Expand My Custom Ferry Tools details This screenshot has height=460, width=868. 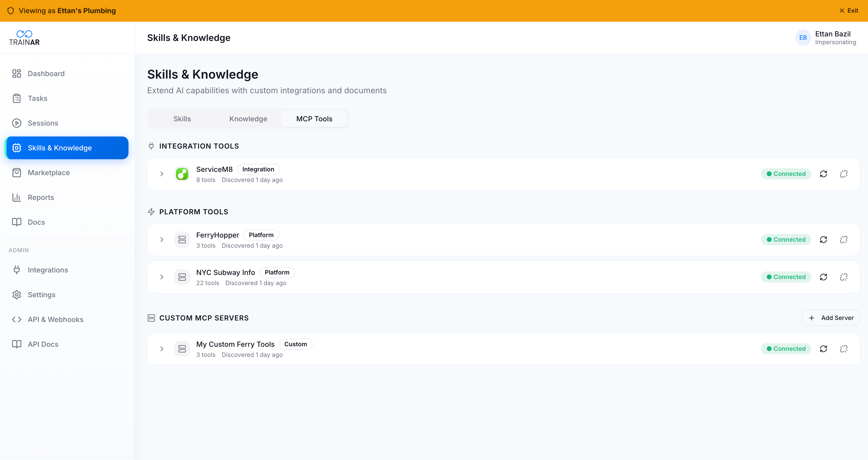point(162,349)
